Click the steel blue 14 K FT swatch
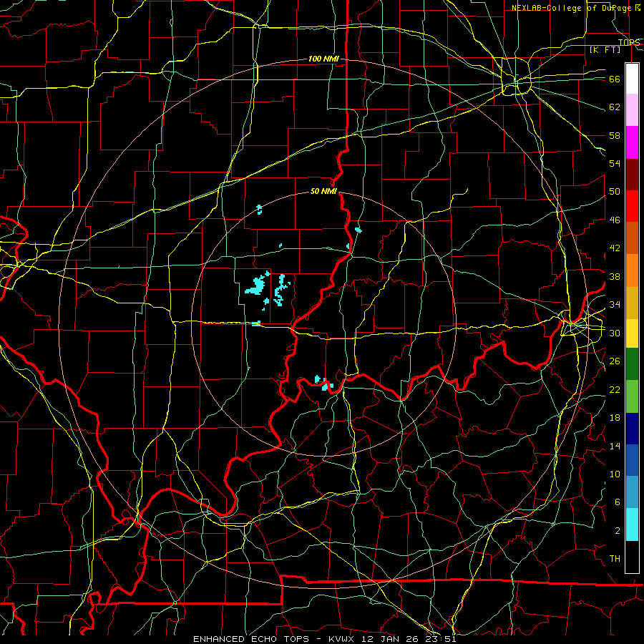Image resolution: width=644 pixels, height=644 pixels. pos(632,492)
